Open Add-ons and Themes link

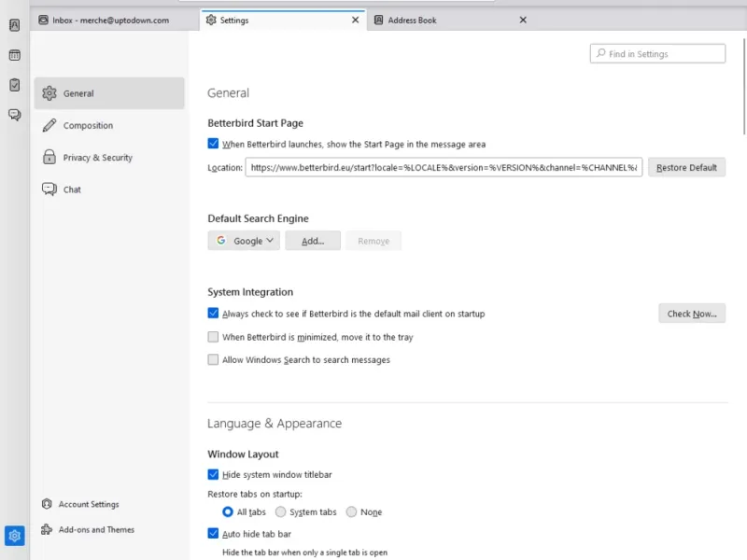[x=96, y=529]
